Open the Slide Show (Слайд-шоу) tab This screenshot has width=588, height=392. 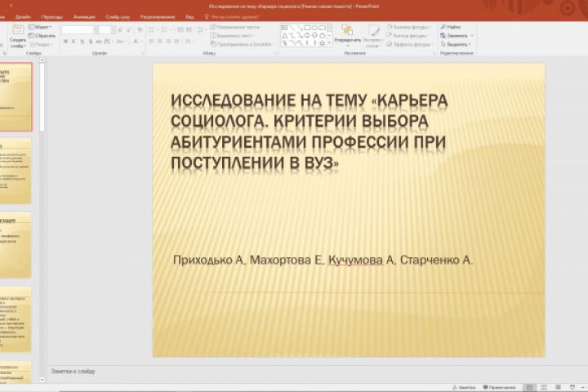pos(118,17)
